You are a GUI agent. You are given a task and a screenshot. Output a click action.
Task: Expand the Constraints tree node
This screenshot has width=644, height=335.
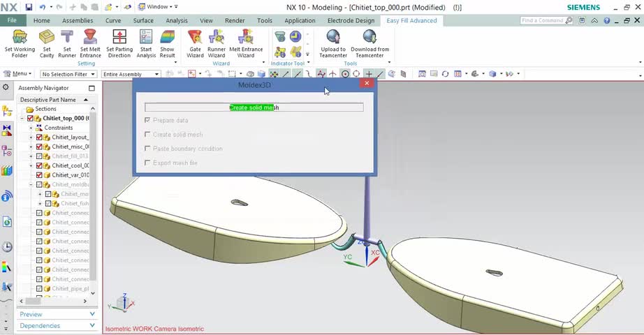pos(31,128)
